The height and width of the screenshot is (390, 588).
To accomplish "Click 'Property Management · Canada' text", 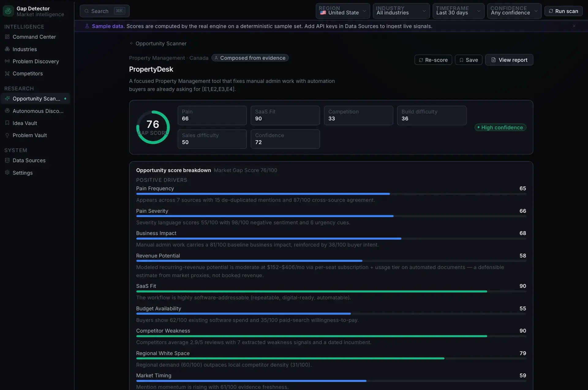I will click(168, 58).
